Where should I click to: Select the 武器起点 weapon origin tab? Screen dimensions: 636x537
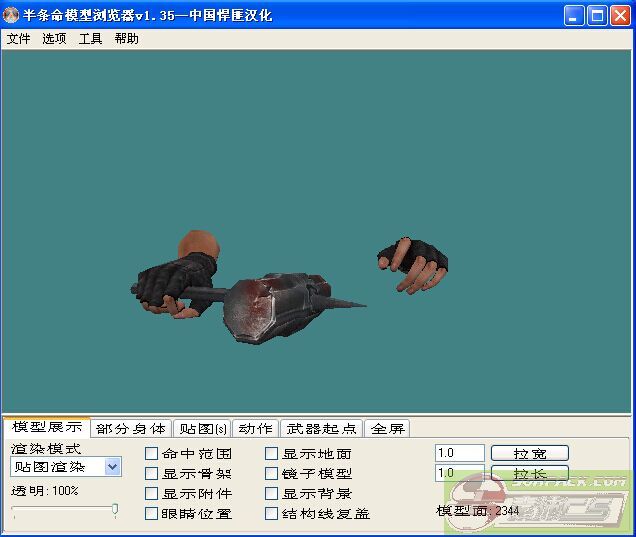(x=321, y=428)
